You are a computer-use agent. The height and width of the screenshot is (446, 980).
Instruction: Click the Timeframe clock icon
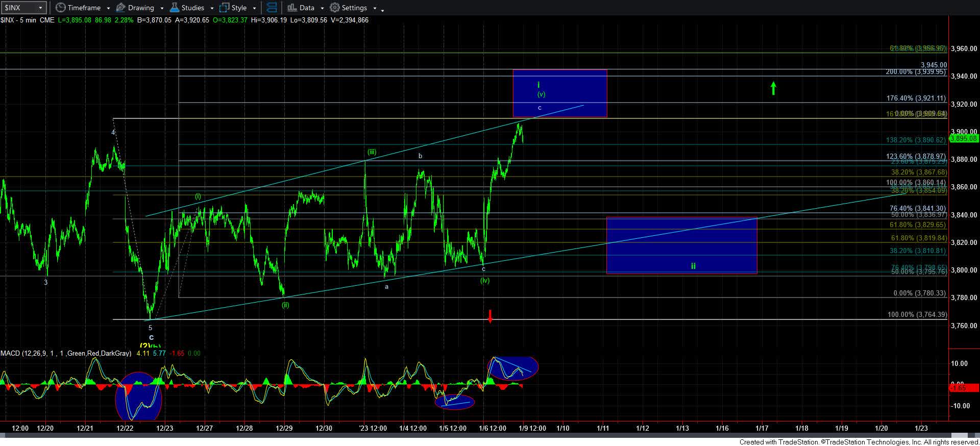click(x=61, y=8)
